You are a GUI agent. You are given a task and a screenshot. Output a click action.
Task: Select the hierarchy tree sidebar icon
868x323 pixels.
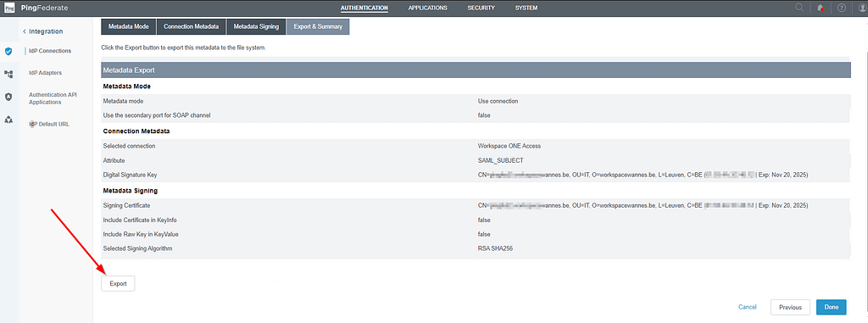8,74
